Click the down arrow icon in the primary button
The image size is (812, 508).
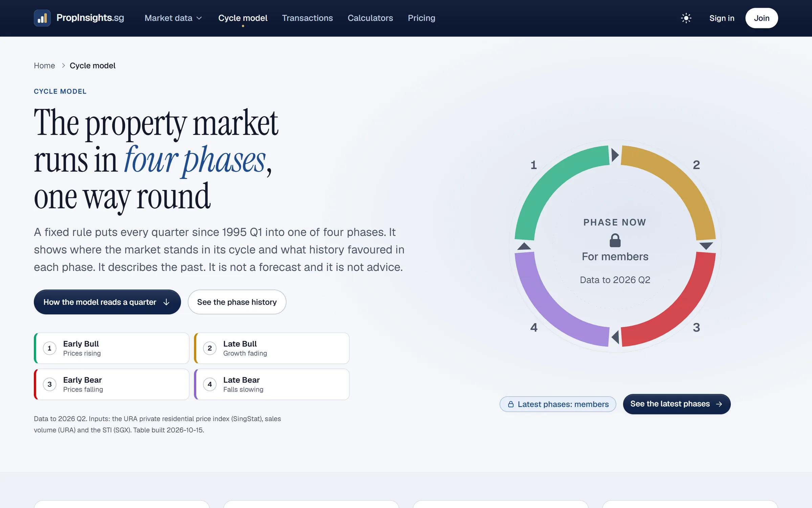point(166,302)
